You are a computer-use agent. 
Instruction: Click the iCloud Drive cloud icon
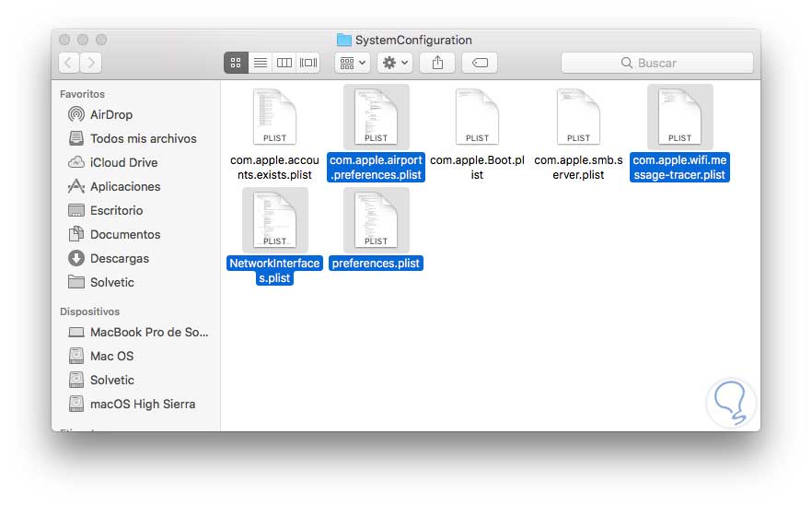point(76,162)
